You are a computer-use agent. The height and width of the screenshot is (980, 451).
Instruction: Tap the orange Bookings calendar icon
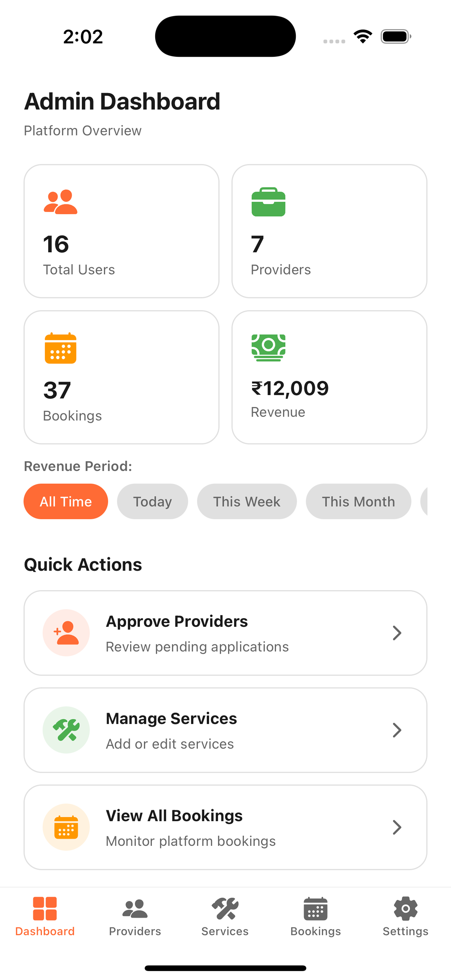point(60,348)
